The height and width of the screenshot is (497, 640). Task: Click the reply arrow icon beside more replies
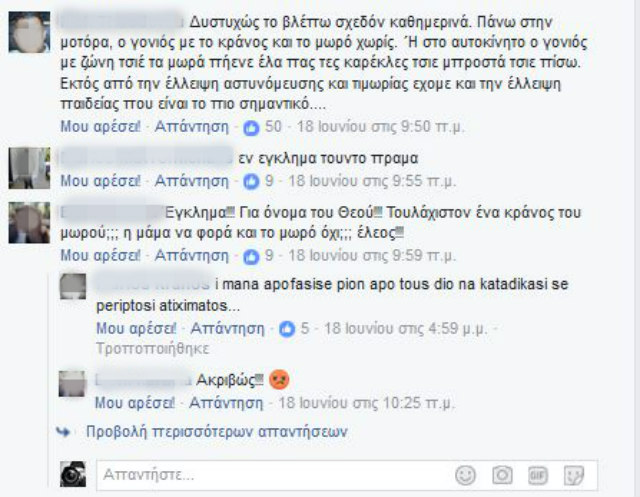(x=63, y=431)
